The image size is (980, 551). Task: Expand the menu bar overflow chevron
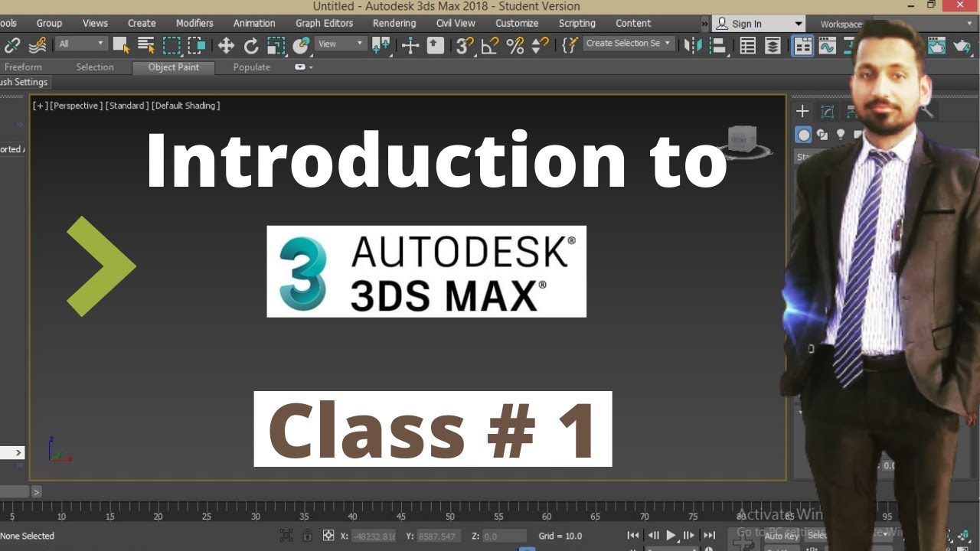coord(705,24)
